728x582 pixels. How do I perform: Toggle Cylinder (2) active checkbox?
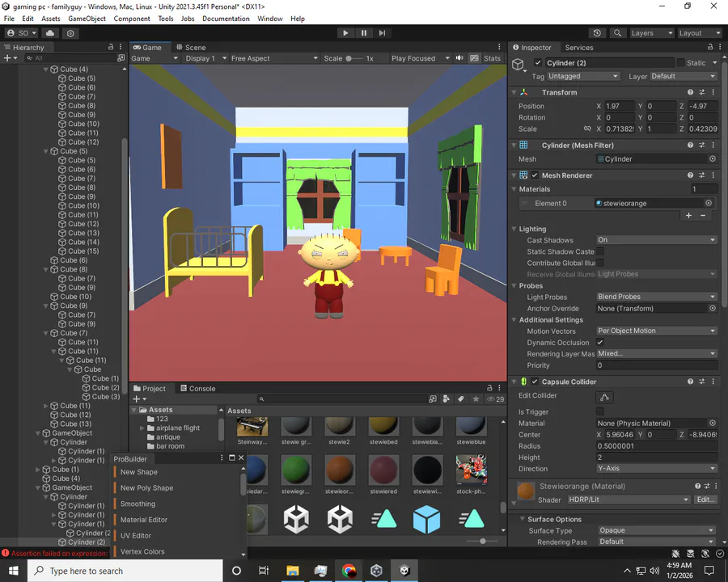click(538, 63)
